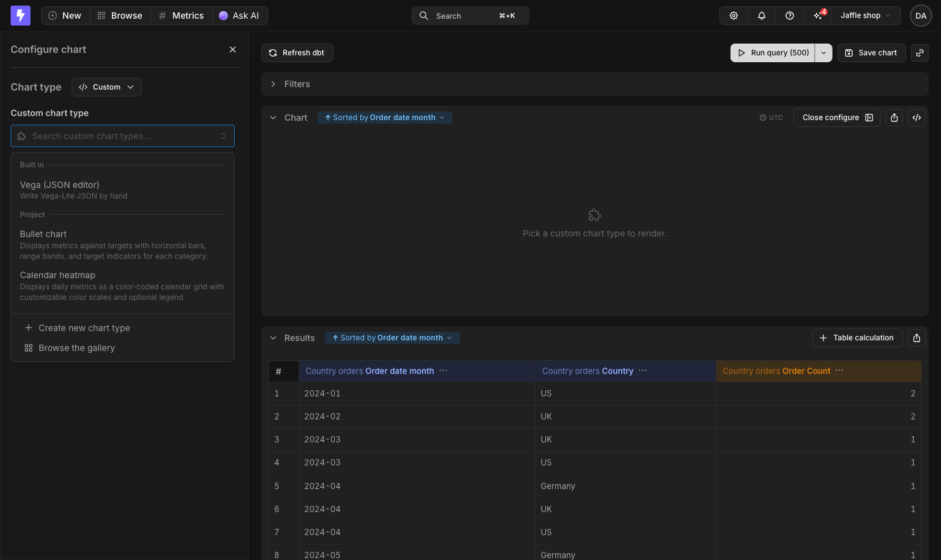The width and height of the screenshot is (941, 560).
Task: Open the AI sparkle icon with badge
Action: point(818,16)
